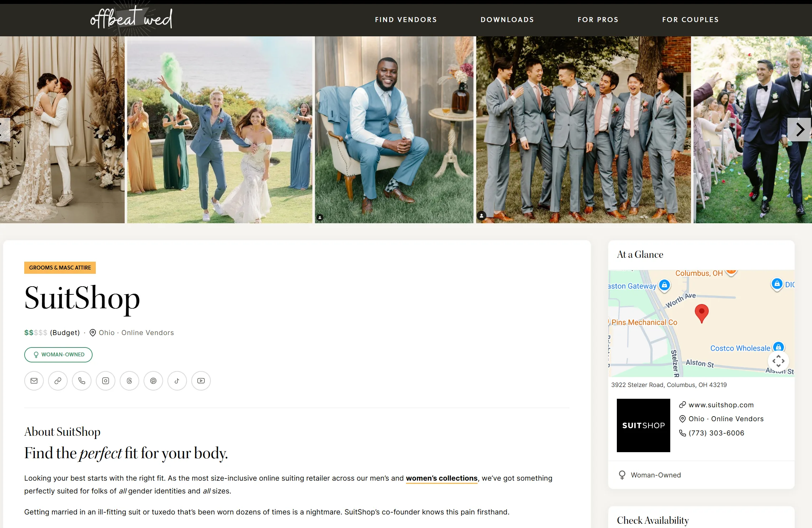Viewport: 812px width, 528px height.
Task: Click the Check Availability heading
Action: click(653, 520)
